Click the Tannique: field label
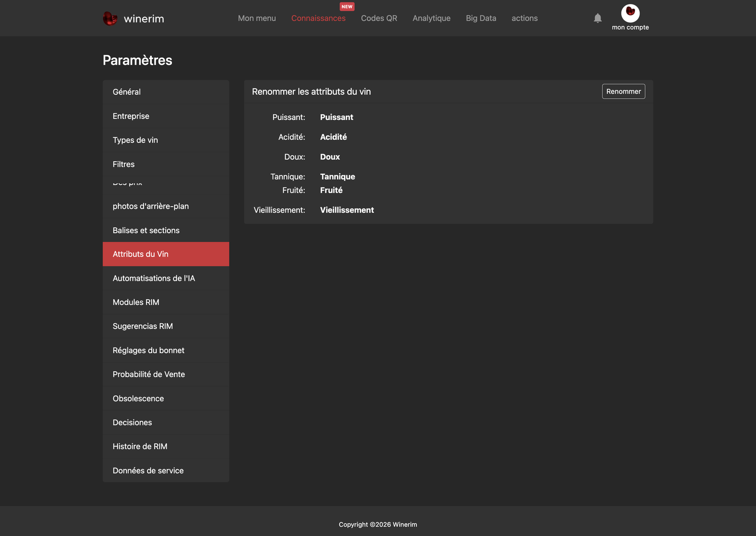The height and width of the screenshot is (536, 756). (288, 176)
